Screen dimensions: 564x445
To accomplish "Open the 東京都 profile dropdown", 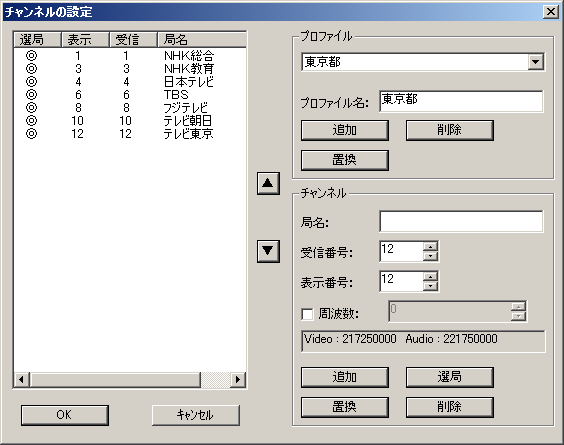I will point(536,62).
